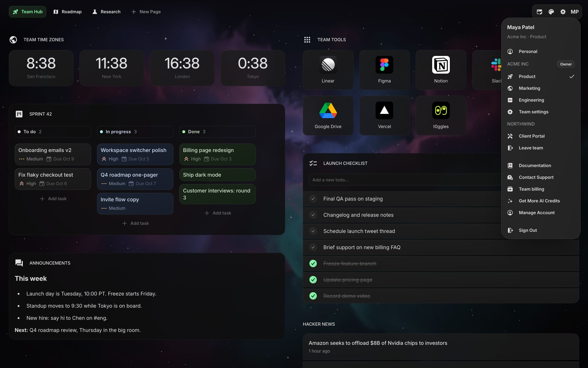The image size is (588, 368).
Task: Click the San Francisco clock tile
Action: pyautogui.click(x=41, y=68)
